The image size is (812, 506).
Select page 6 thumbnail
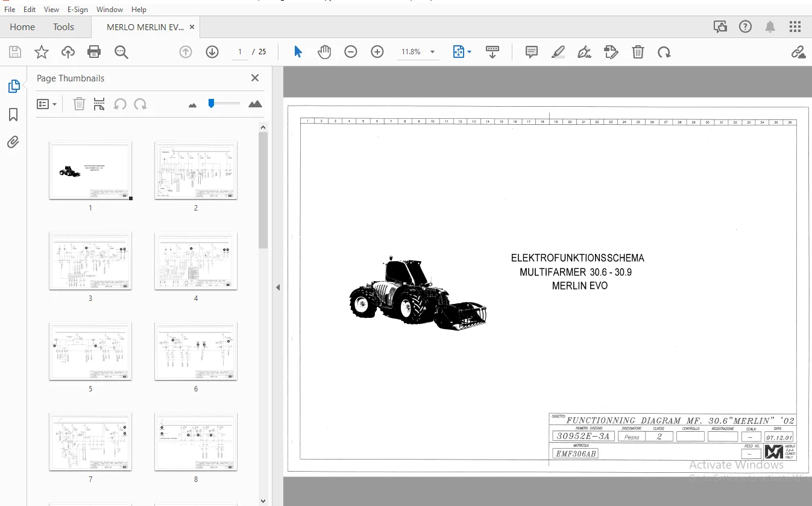tap(196, 352)
